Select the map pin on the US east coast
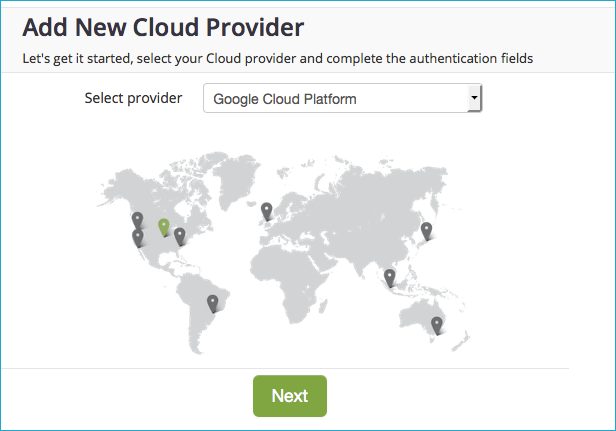This screenshot has height=431, width=616. point(180,236)
